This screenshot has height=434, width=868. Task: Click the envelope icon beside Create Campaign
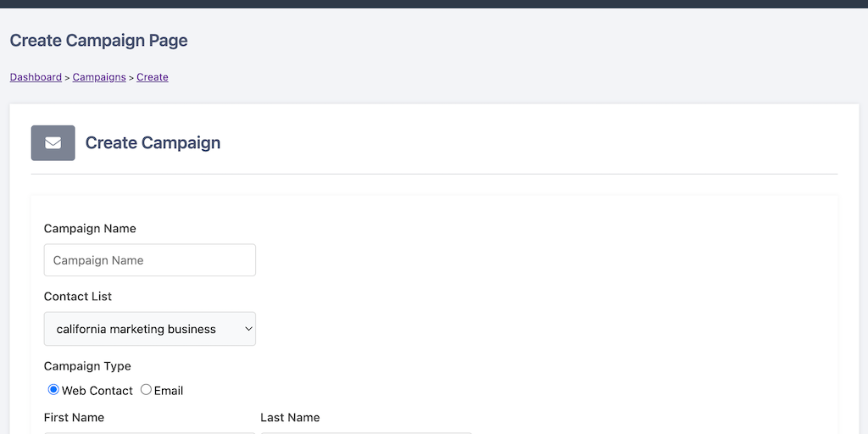(53, 143)
